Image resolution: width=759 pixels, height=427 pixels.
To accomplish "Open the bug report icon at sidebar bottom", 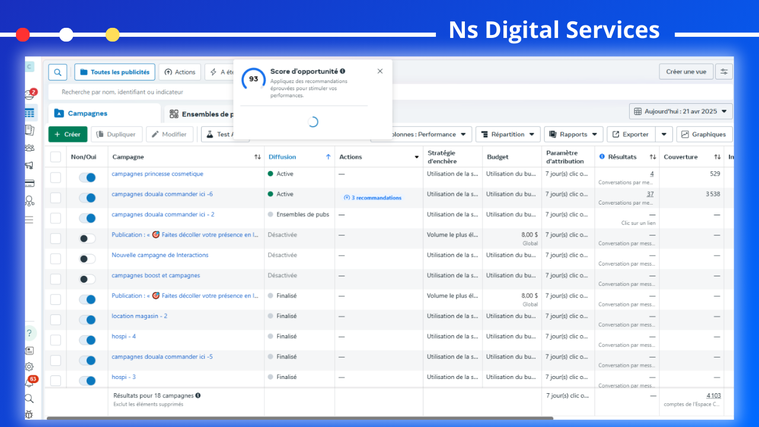I will (30, 414).
